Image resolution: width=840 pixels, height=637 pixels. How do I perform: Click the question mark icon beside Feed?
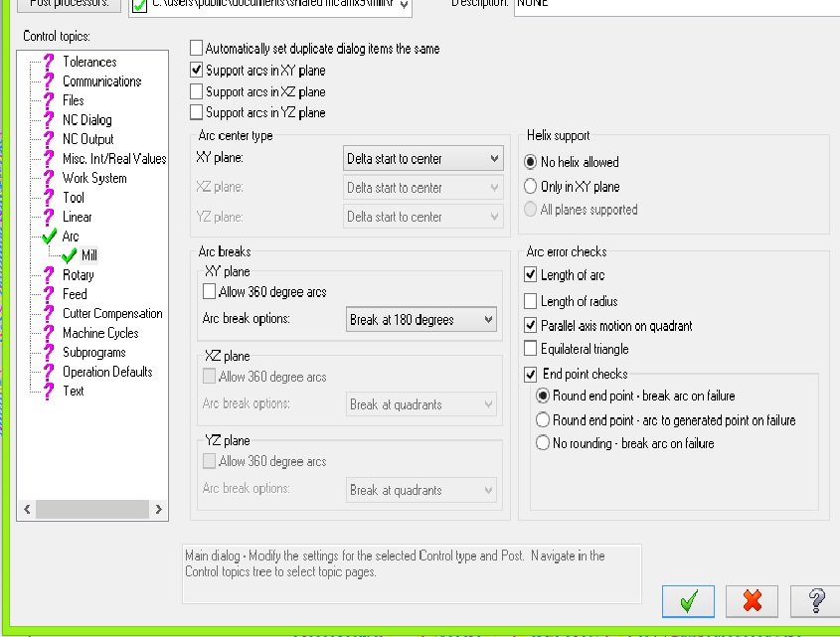tap(49, 295)
